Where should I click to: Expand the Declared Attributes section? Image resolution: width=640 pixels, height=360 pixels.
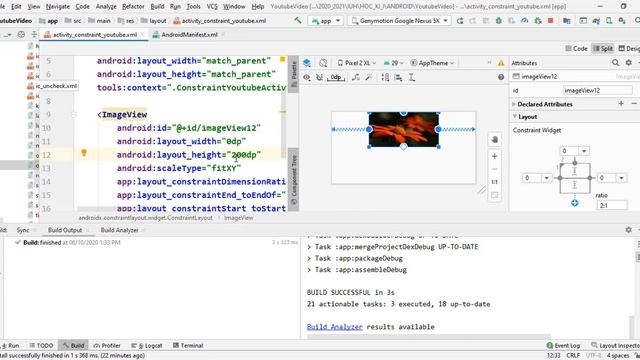tap(514, 104)
